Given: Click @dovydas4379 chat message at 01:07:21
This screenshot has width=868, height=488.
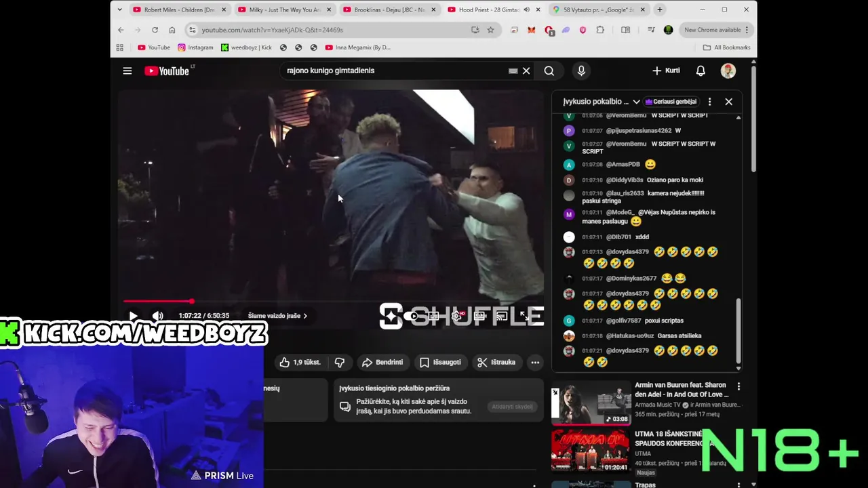Looking at the screenshot, I should pos(644,356).
